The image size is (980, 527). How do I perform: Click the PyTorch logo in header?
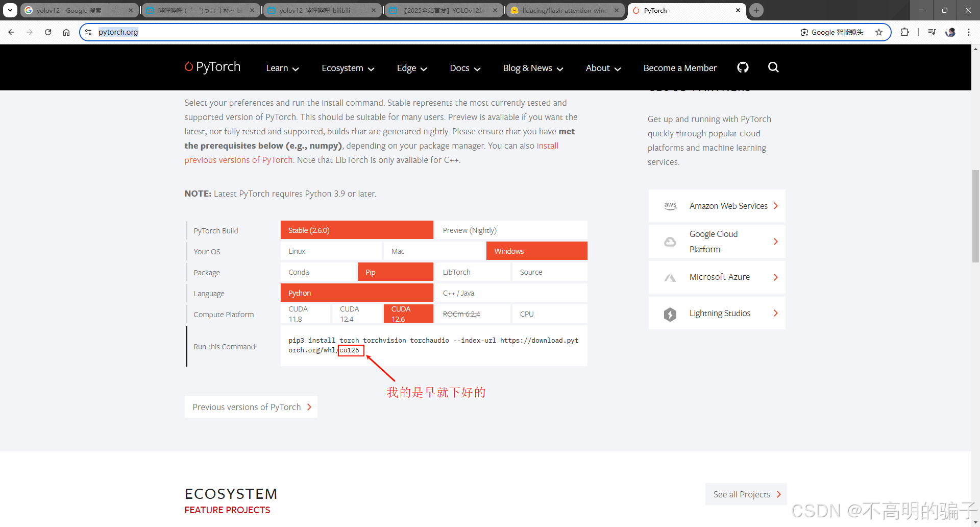[212, 67]
